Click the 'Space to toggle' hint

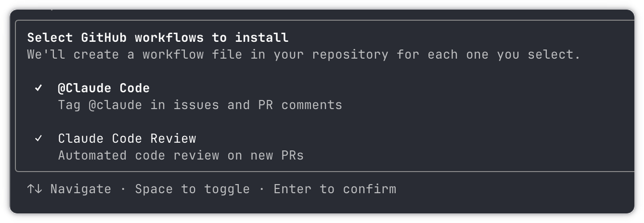point(192,189)
